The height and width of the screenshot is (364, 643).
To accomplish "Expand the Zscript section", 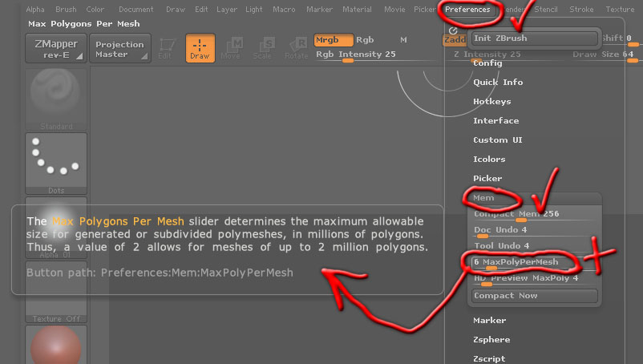I will coord(489,358).
